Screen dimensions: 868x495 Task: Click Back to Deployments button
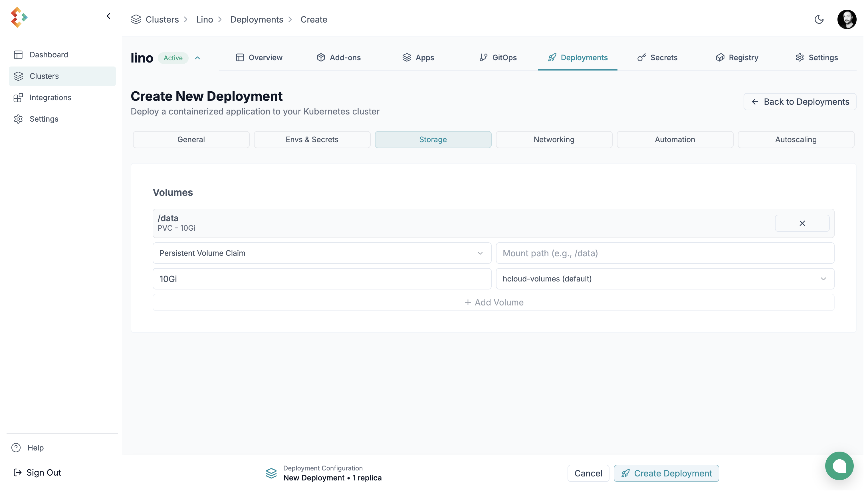point(800,102)
